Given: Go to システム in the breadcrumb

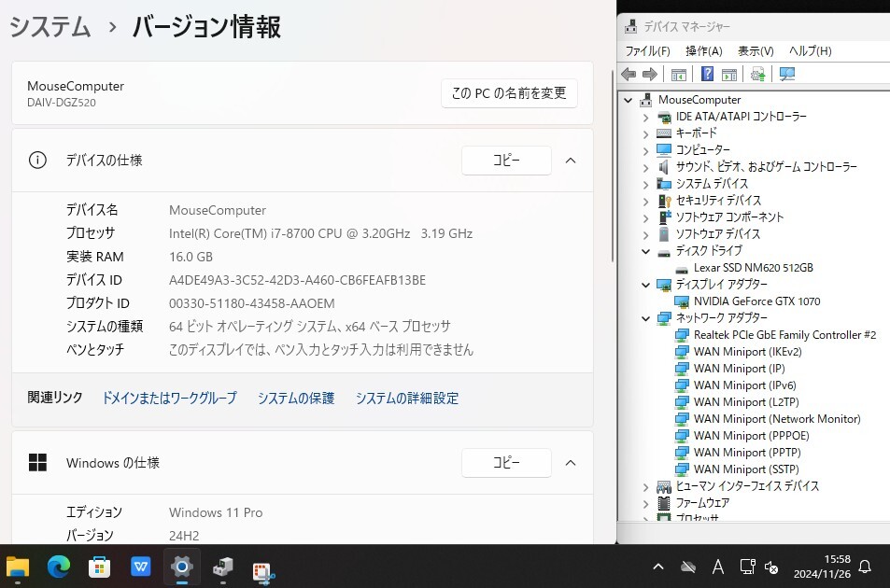Looking at the screenshot, I should (49, 27).
